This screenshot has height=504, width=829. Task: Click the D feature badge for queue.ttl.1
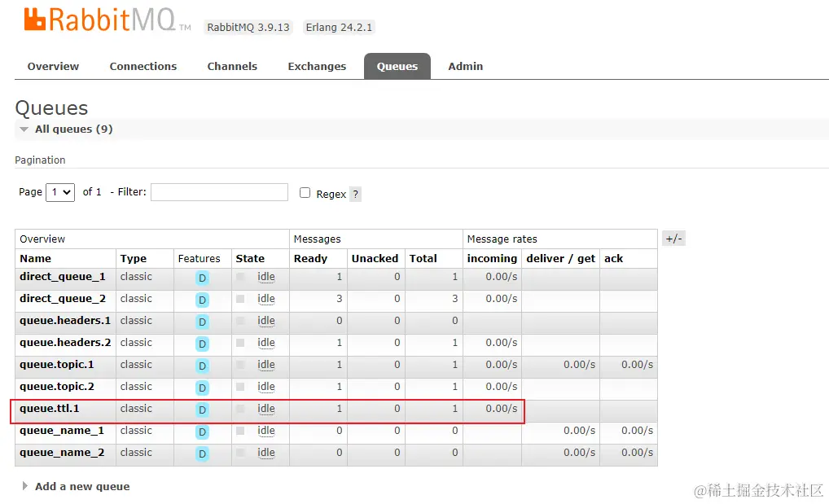click(x=202, y=410)
